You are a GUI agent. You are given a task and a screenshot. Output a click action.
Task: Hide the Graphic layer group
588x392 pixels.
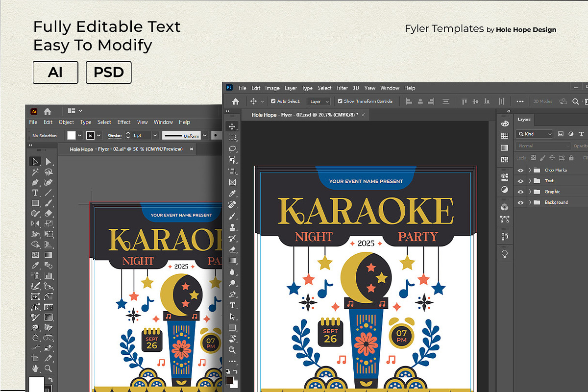tap(520, 192)
